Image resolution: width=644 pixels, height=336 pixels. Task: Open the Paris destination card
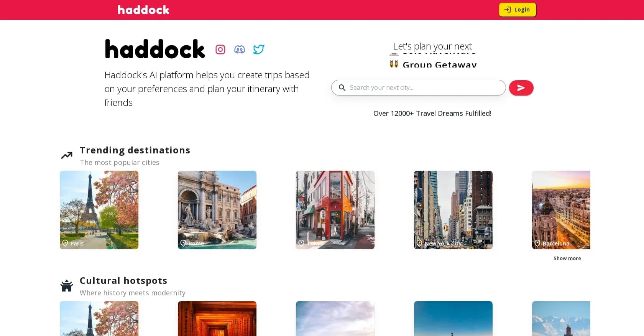pos(99,210)
